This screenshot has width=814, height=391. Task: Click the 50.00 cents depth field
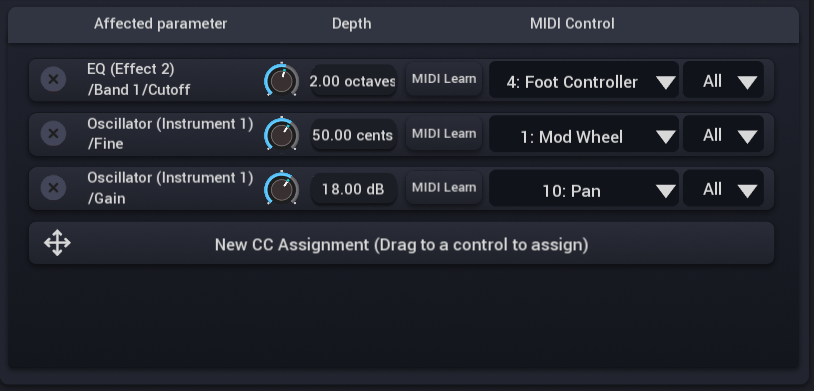click(353, 134)
